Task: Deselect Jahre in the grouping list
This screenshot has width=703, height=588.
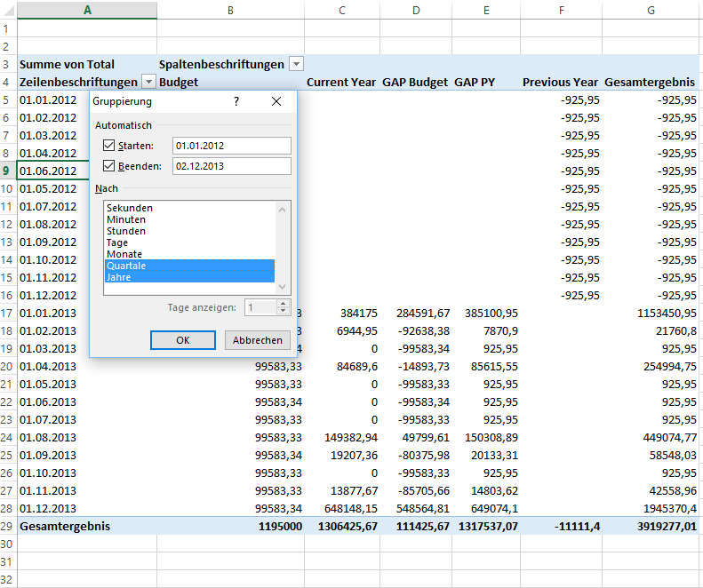Action: [x=119, y=277]
